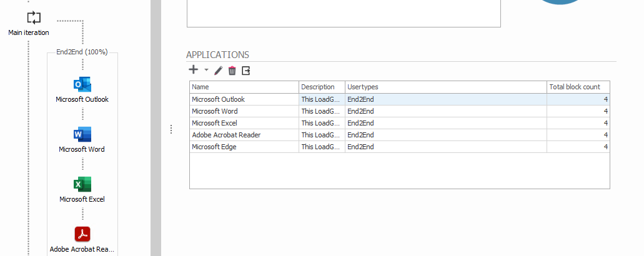Image resolution: width=644 pixels, height=256 pixels.
Task: Sort table by Name column header
Action: (x=244, y=87)
